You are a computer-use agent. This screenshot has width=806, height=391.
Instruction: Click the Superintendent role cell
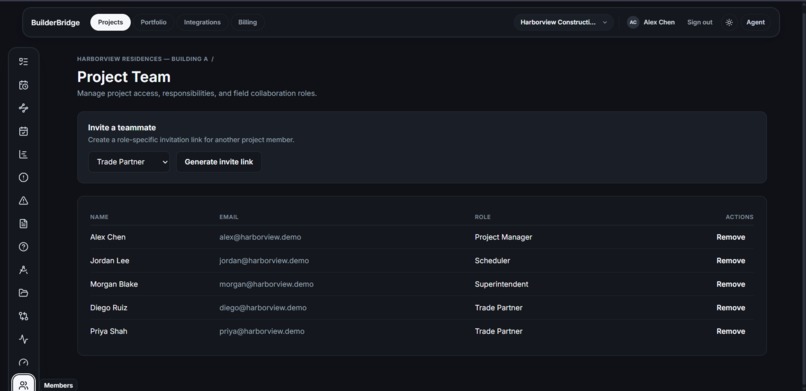click(501, 285)
